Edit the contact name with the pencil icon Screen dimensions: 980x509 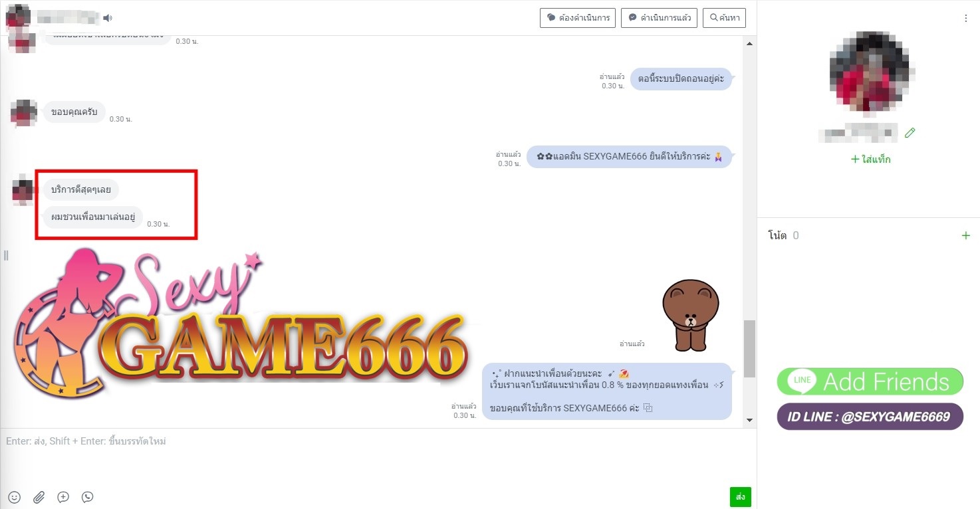[x=910, y=133]
